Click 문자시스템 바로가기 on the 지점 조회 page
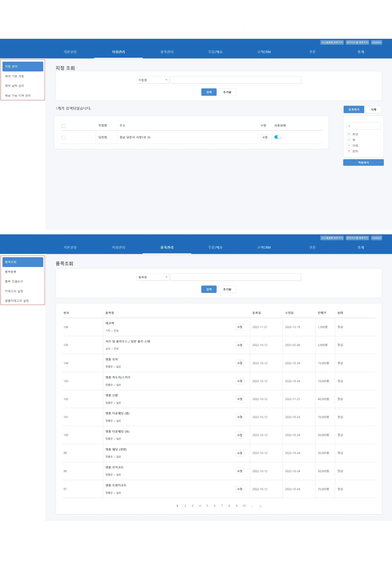This screenshot has height=574, width=392. coord(357,42)
